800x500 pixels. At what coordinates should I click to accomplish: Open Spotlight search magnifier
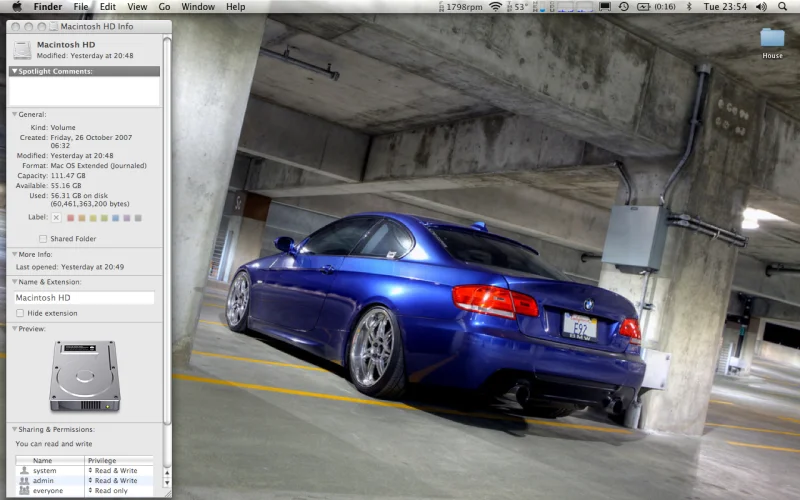click(782, 7)
